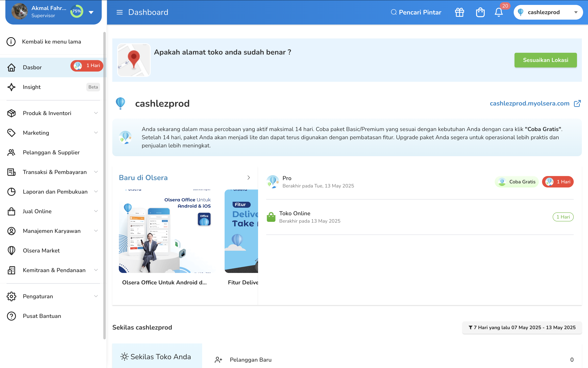Expand Laporan dan Pembukuan chevron
Image resolution: width=588 pixels, height=368 pixels.
(96, 192)
